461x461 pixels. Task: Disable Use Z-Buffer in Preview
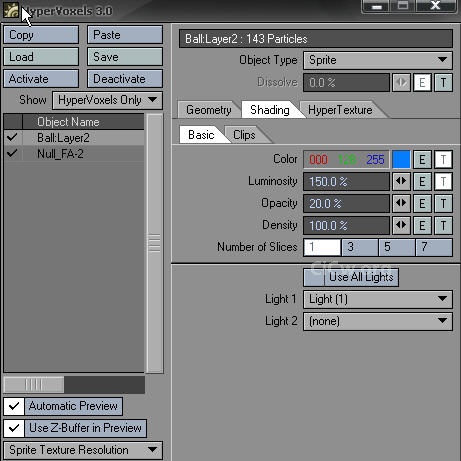[14, 428]
